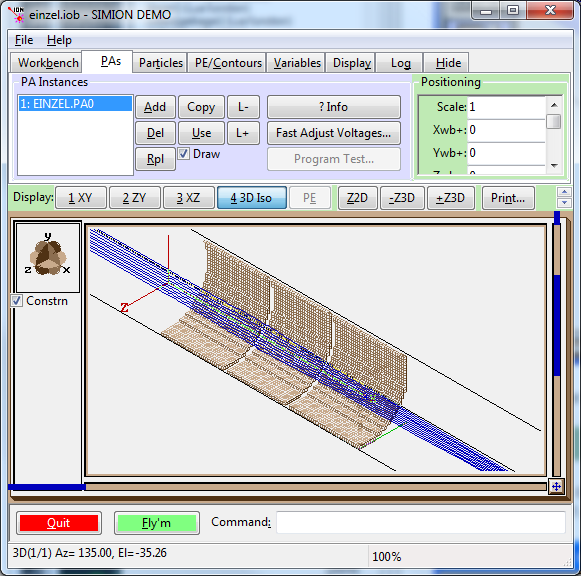The height and width of the screenshot is (576, 581).
Task: Click the Z2D button
Action: pyautogui.click(x=357, y=198)
